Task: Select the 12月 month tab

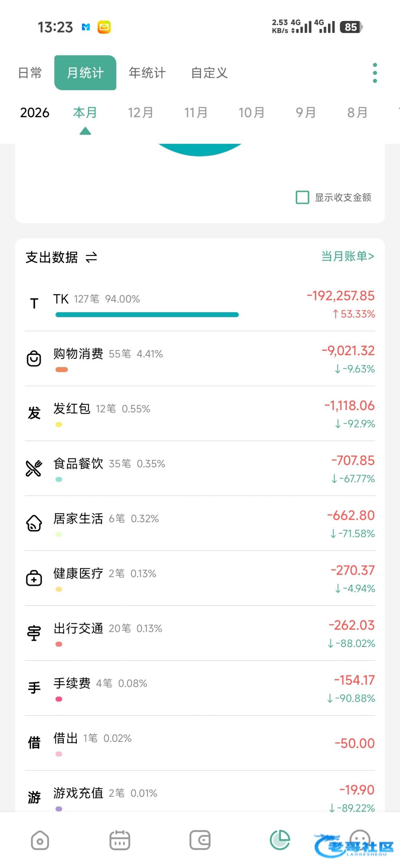Action: (x=140, y=113)
